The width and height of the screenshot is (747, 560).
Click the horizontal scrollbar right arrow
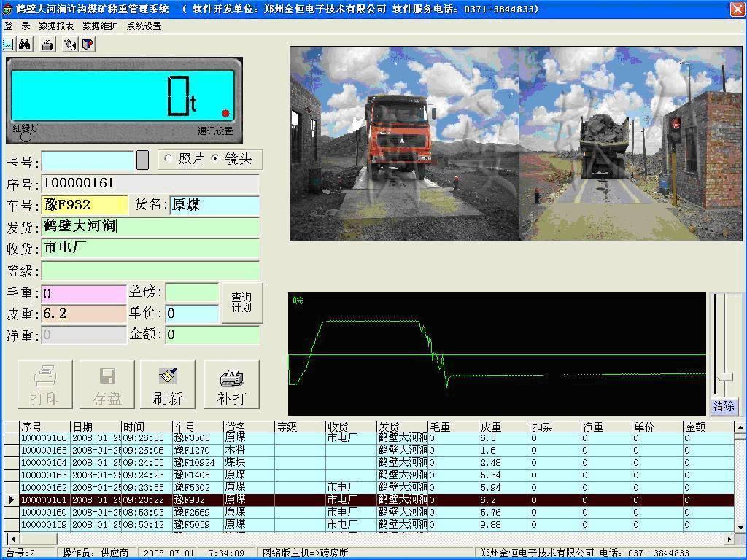pos(729,539)
